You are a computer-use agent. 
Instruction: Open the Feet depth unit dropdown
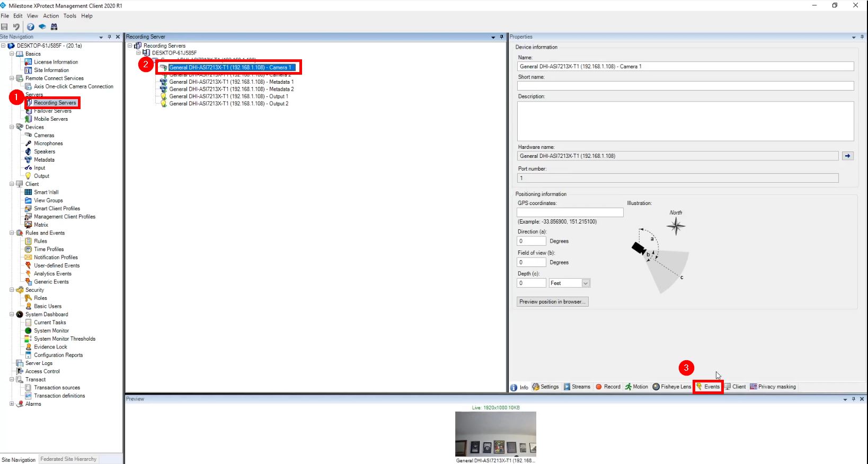pyautogui.click(x=586, y=283)
